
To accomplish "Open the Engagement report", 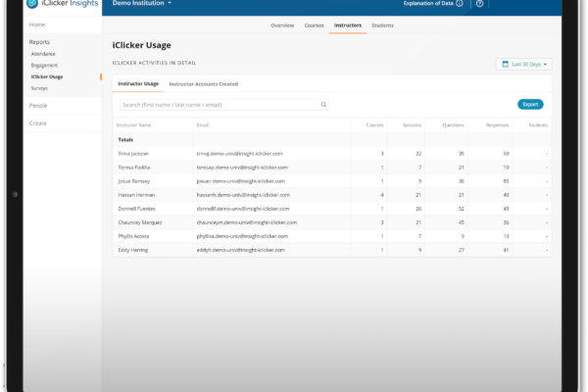I will [x=44, y=66].
